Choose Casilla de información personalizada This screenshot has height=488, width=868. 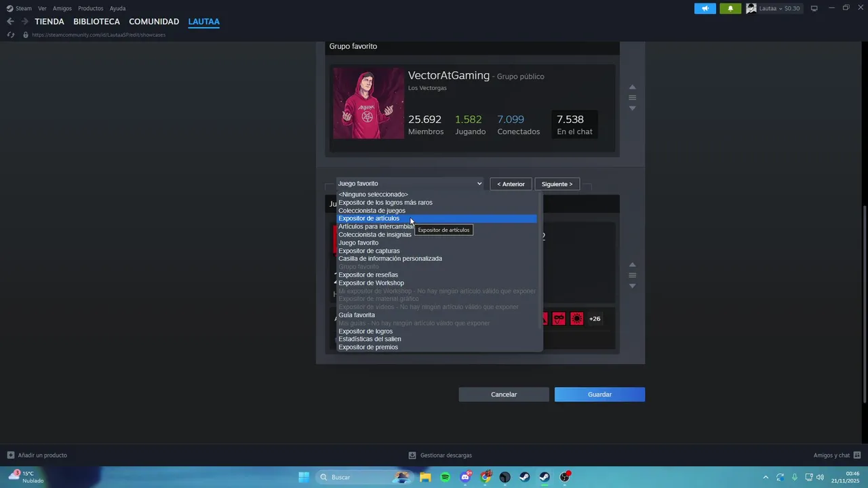[x=437, y=259]
